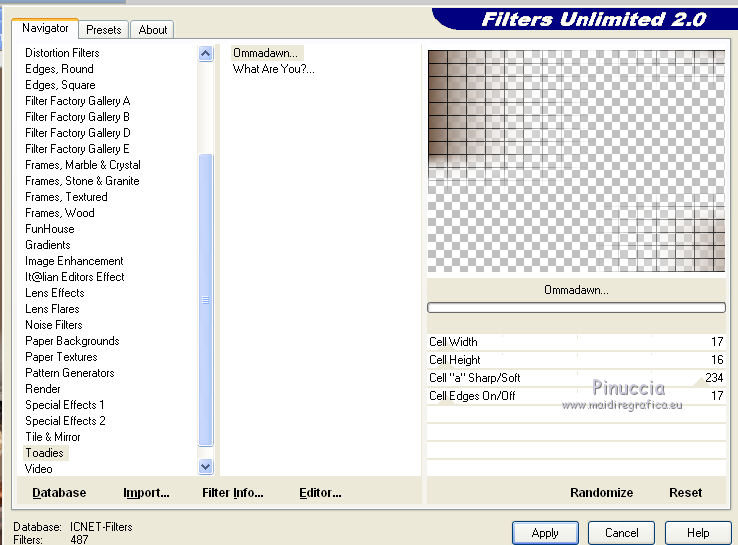
Task: Open the Help button
Action: pos(698,533)
